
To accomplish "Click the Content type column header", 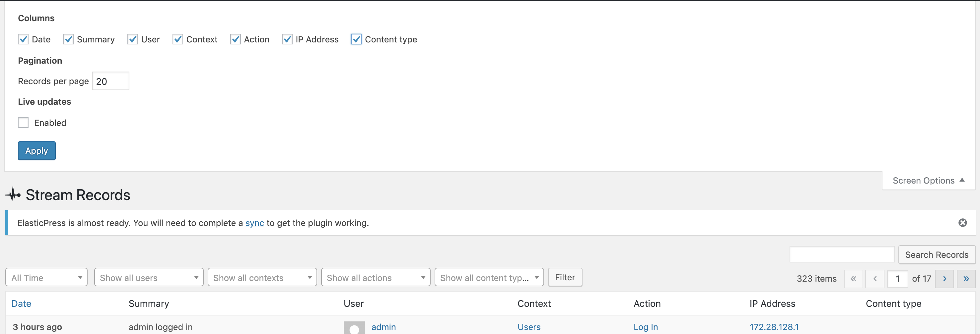I will [x=893, y=304].
